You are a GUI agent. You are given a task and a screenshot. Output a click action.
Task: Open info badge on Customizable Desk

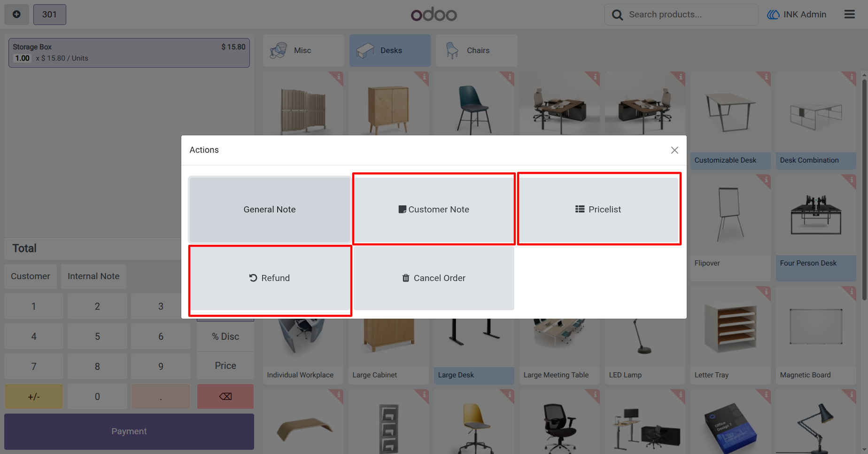[765, 77]
